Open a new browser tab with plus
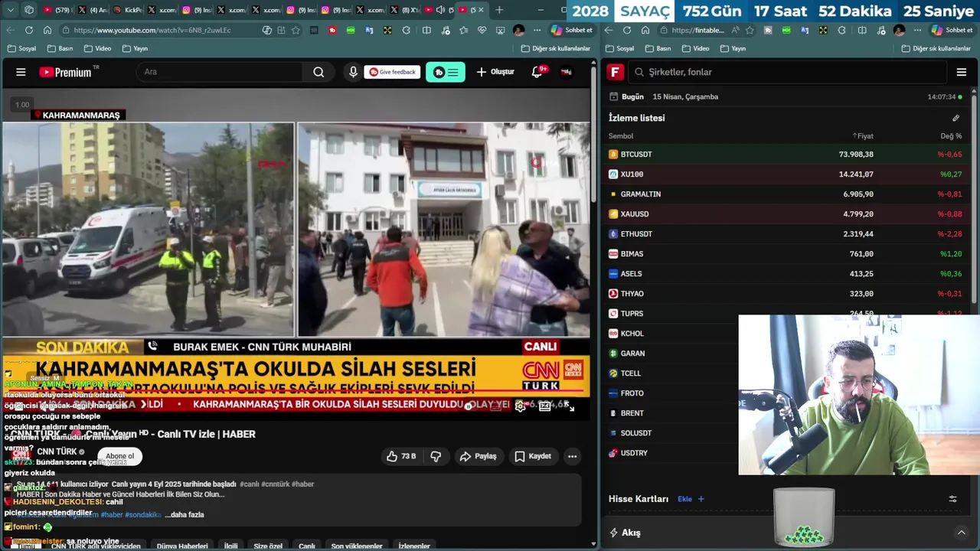Viewport: 980px width, 551px height. pyautogui.click(x=499, y=10)
